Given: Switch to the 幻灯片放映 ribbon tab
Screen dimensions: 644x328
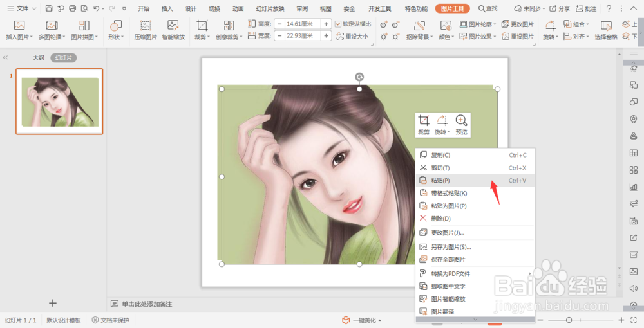Looking at the screenshot, I should point(270,8).
